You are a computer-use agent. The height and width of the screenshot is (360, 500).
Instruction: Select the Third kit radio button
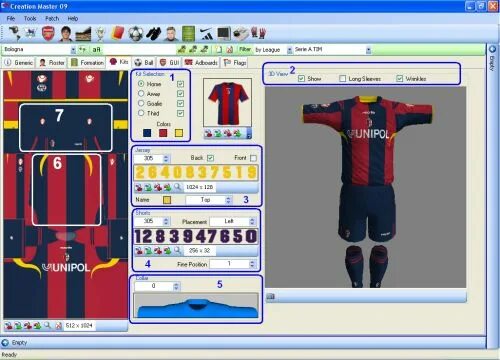click(x=141, y=113)
